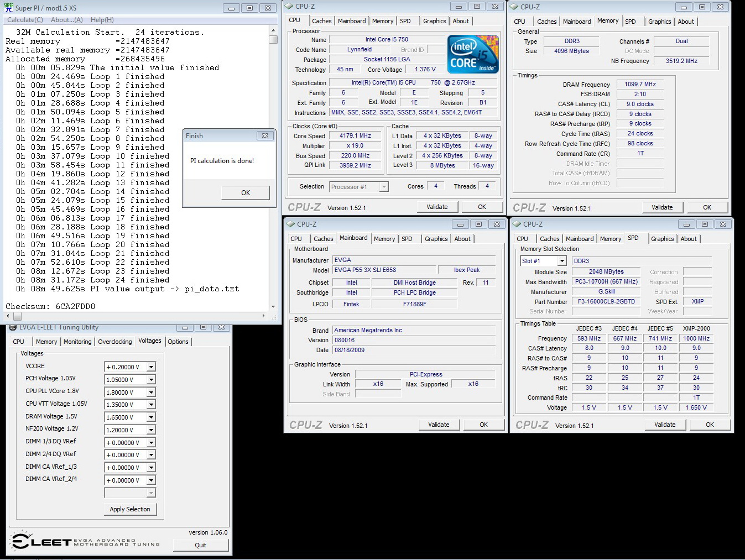
Task: Click the G.Skill manufacturer field
Action: pyautogui.click(x=606, y=292)
